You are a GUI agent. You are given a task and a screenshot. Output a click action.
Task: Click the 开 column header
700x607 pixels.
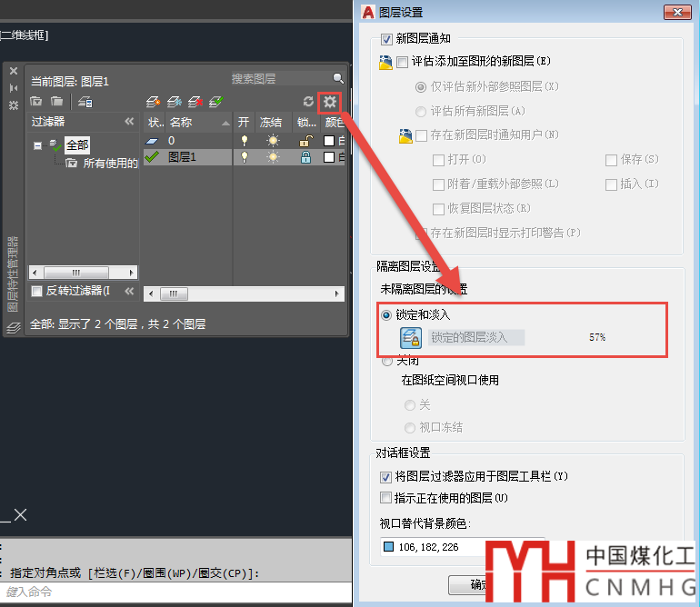click(244, 123)
